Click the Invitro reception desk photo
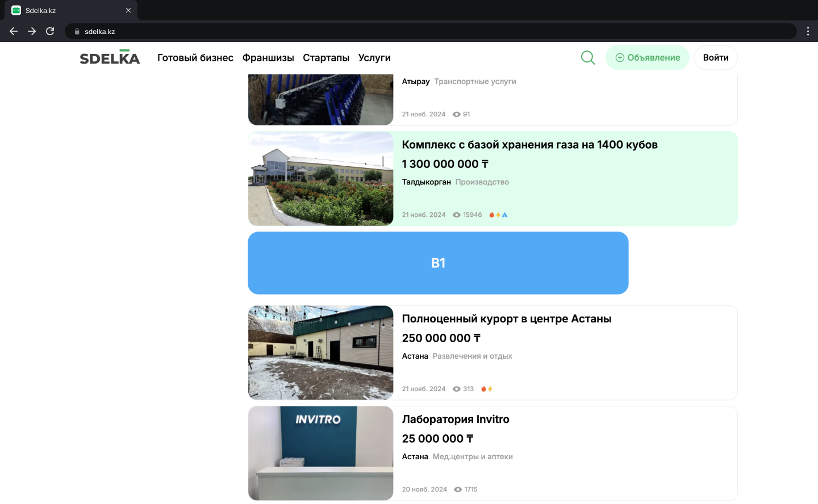Viewport: 818px width, 504px height. 321,453
